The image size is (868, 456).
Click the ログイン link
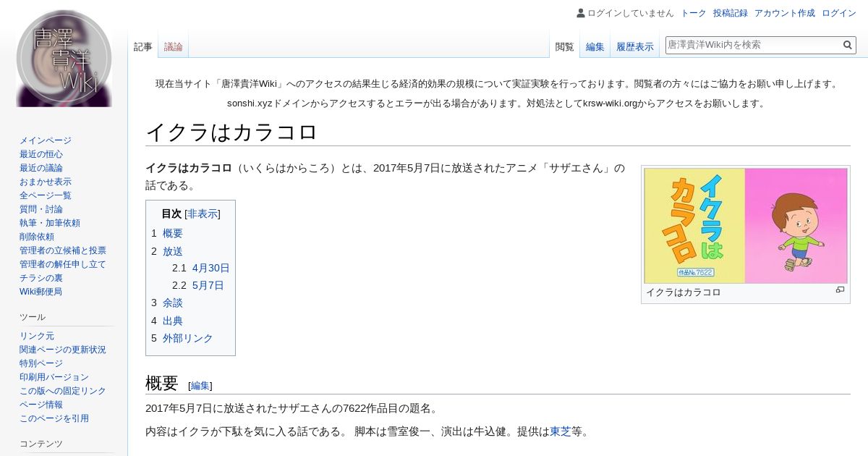(839, 13)
